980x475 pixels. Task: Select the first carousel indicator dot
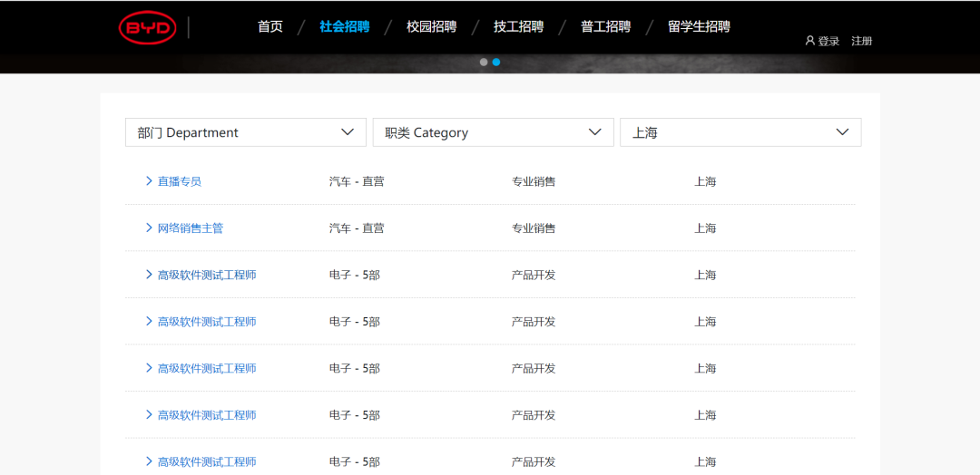click(484, 63)
